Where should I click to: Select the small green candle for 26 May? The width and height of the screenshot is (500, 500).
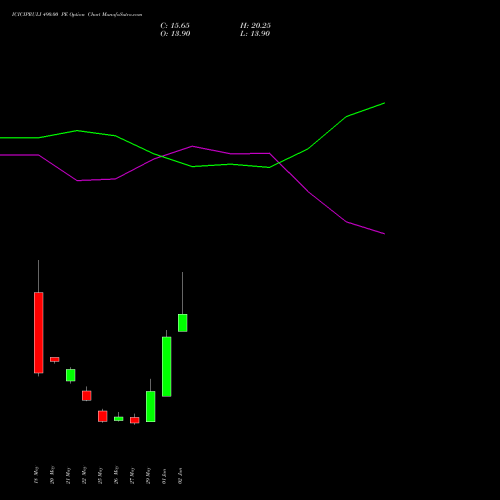[119, 419]
